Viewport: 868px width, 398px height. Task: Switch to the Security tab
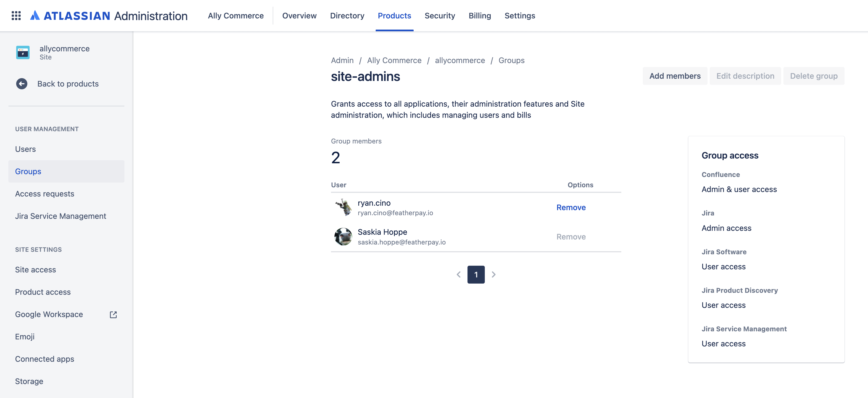[x=440, y=16]
